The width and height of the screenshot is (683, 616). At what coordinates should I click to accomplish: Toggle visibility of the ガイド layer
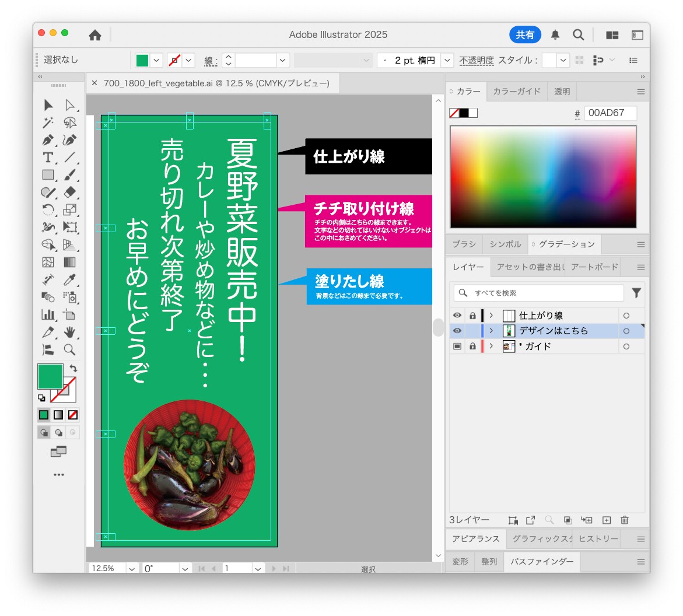pyautogui.click(x=457, y=346)
